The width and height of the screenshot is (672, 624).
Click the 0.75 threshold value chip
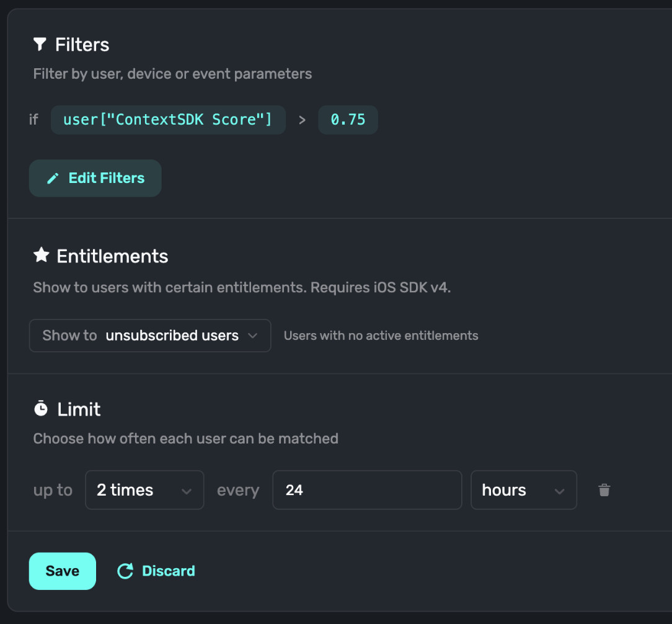point(348,119)
